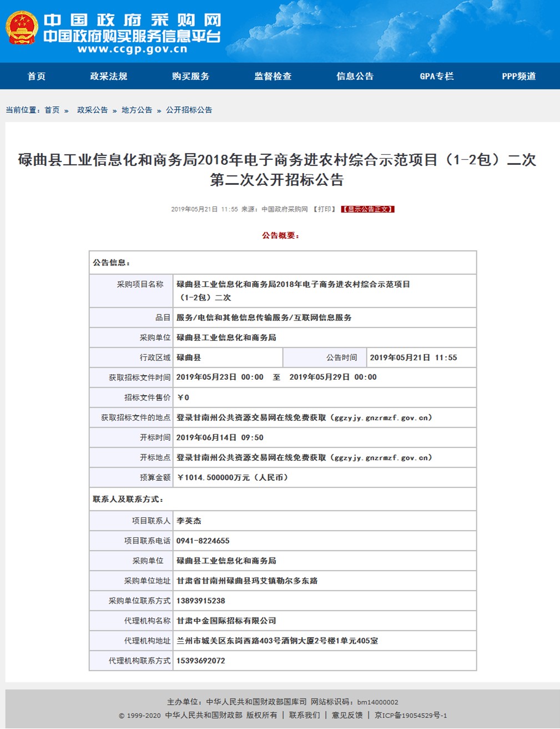Open the 政采法规 navigation menu
Image resolution: width=560 pixels, height=729 pixels.
click(109, 76)
